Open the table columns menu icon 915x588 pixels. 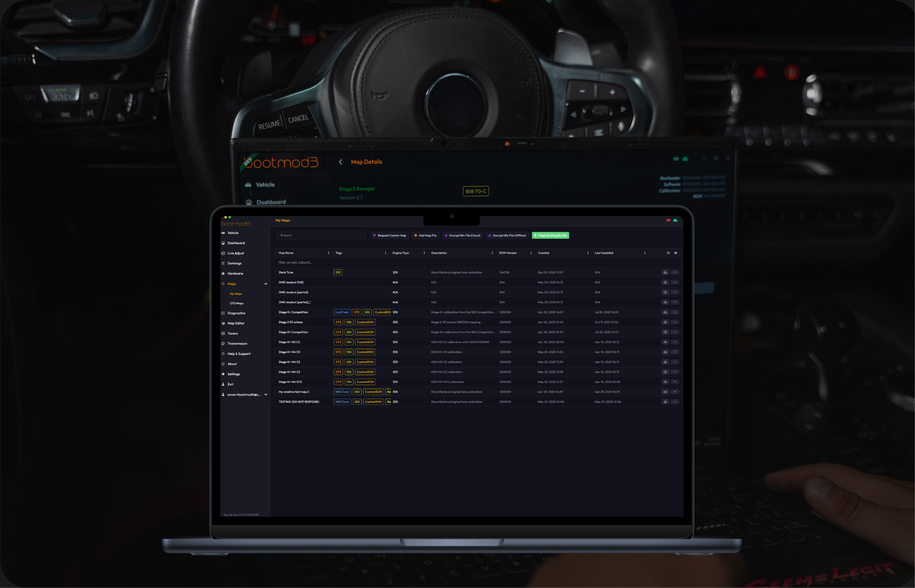[676, 253]
